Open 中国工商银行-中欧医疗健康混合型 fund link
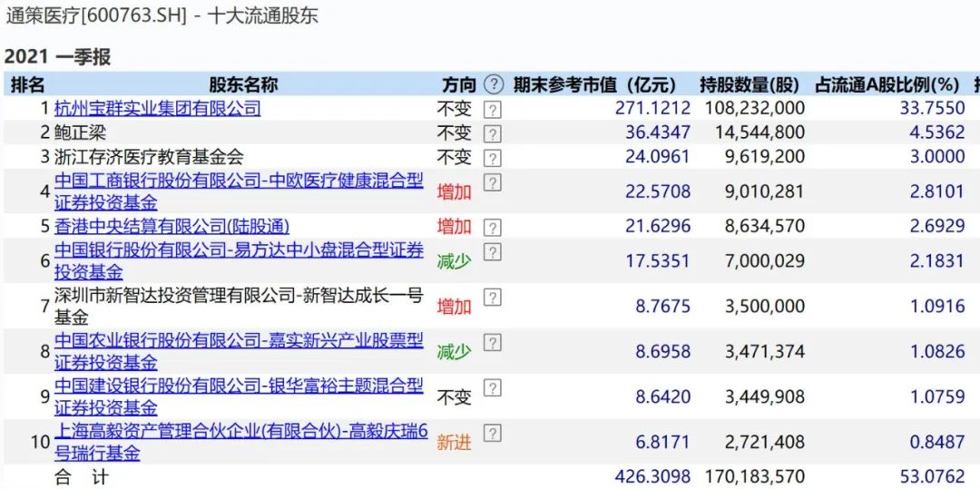Viewport: 980px width, 489px height. [x=239, y=191]
